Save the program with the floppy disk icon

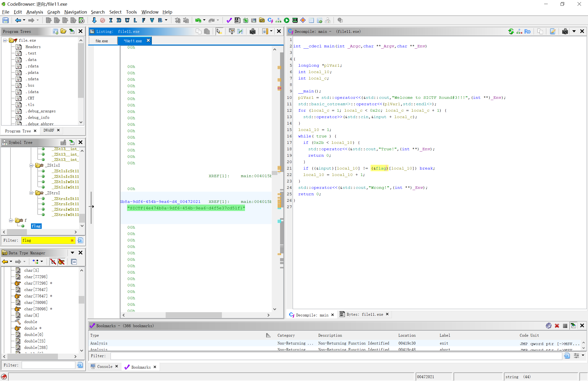tap(5, 20)
